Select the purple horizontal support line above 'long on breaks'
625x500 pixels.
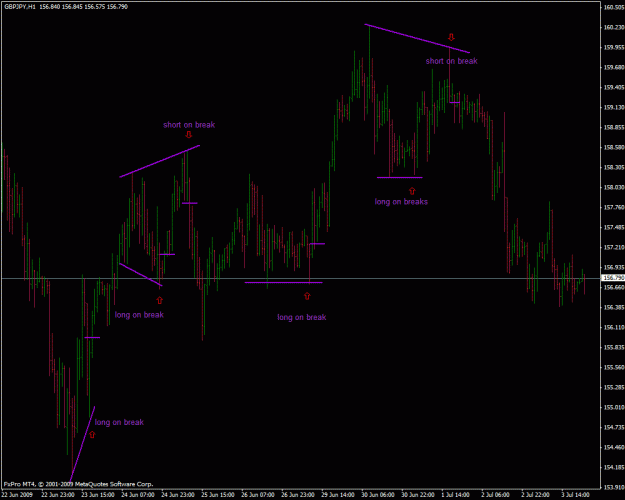click(x=400, y=177)
